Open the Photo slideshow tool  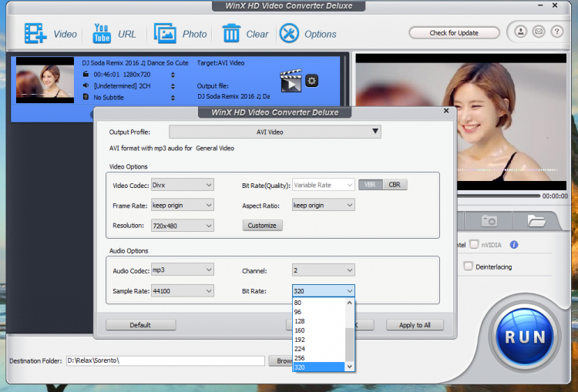tap(165, 34)
